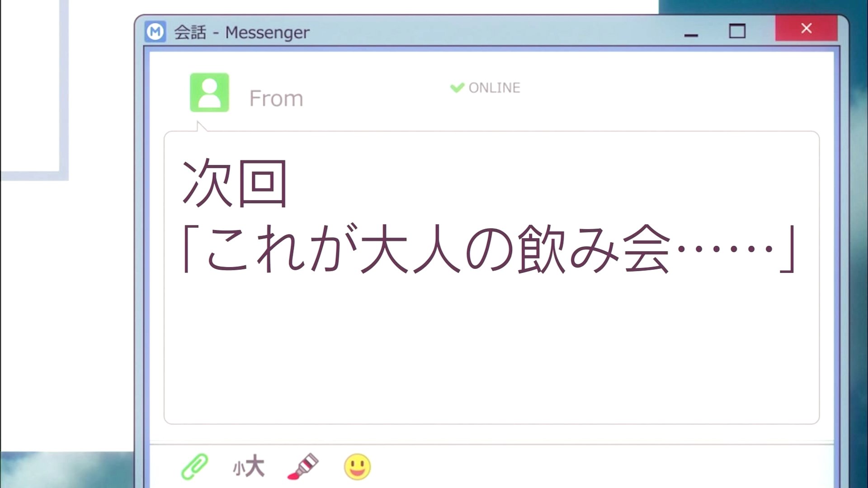The width and height of the screenshot is (868, 488).
Task: Click the 会話 - Messenger window title
Action: [242, 32]
